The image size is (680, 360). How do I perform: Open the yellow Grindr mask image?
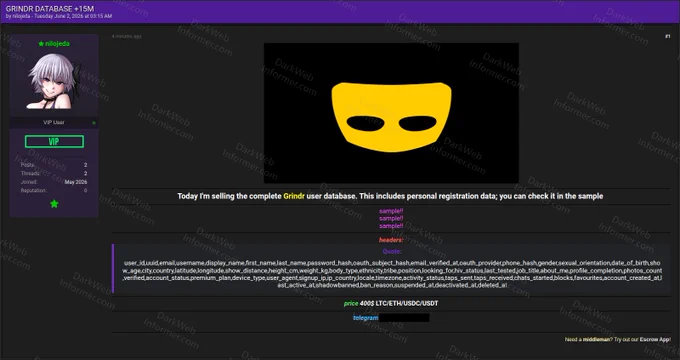(x=391, y=113)
